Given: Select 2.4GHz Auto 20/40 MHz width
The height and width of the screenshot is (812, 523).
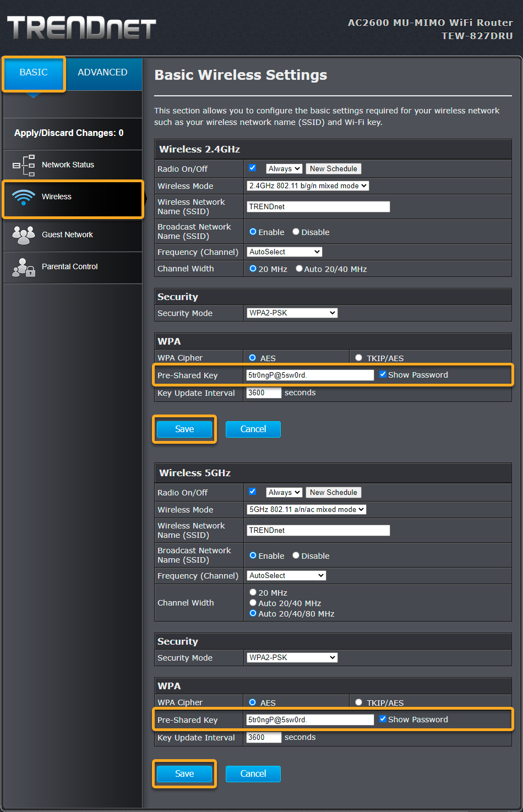Looking at the screenshot, I should pos(299,269).
